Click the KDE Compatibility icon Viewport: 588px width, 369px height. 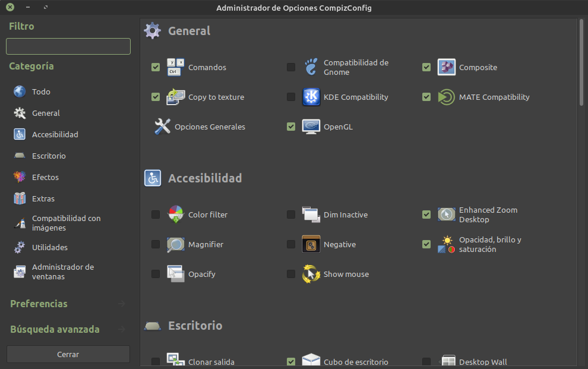(311, 97)
